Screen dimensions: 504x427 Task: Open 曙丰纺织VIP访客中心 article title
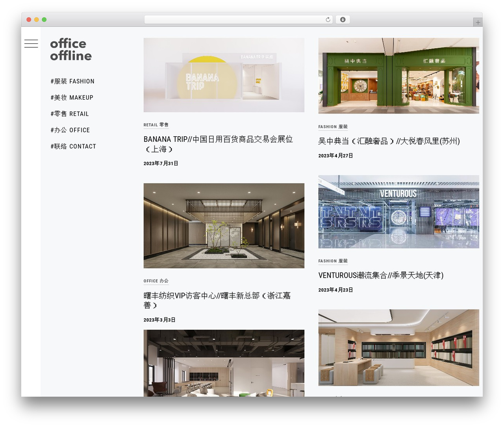click(x=217, y=300)
